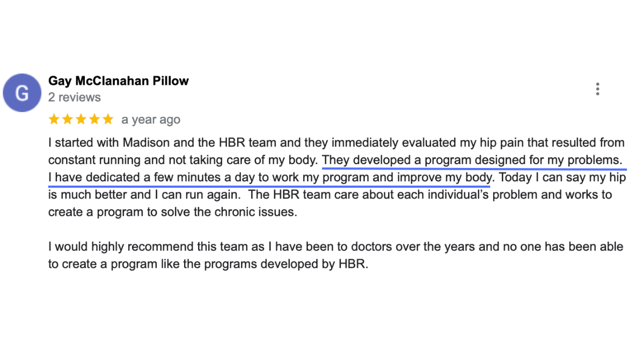Click the "2 reviews" count text
644x337 pixels.
pos(75,97)
